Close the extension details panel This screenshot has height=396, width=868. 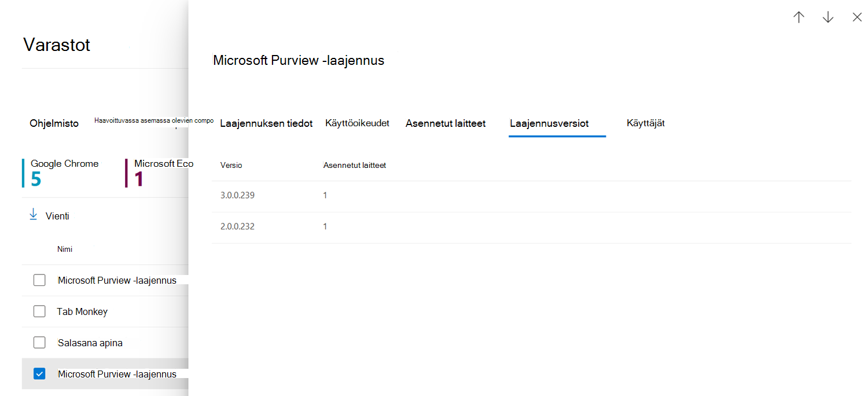pyautogui.click(x=857, y=17)
